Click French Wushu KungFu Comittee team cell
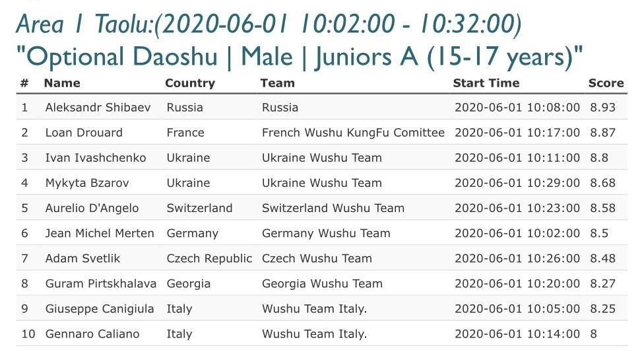 pos(353,132)
